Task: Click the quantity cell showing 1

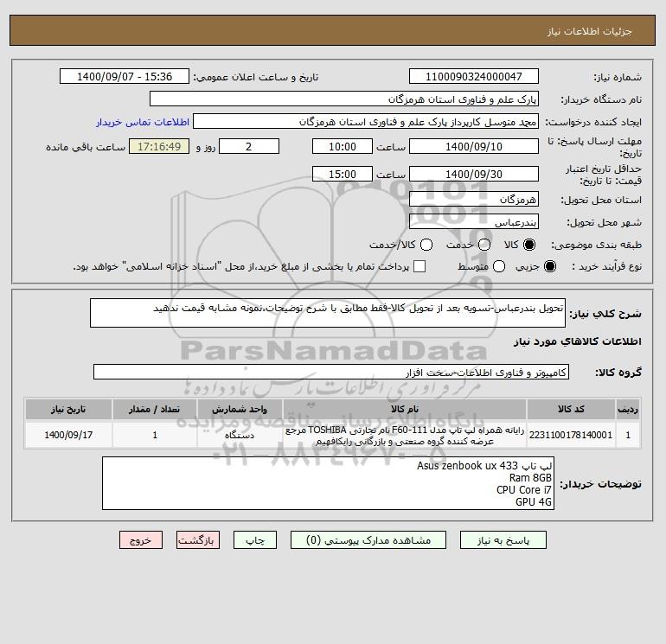Action: 155,435
